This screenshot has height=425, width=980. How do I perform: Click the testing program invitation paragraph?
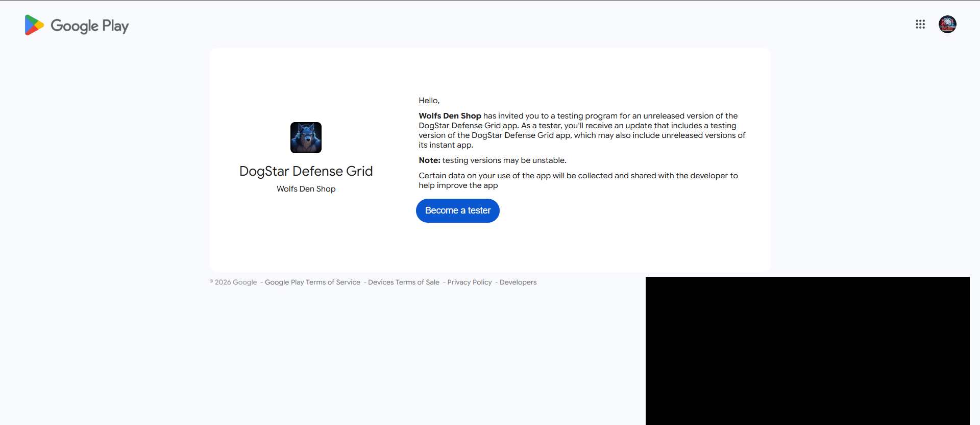pos(581,131)
